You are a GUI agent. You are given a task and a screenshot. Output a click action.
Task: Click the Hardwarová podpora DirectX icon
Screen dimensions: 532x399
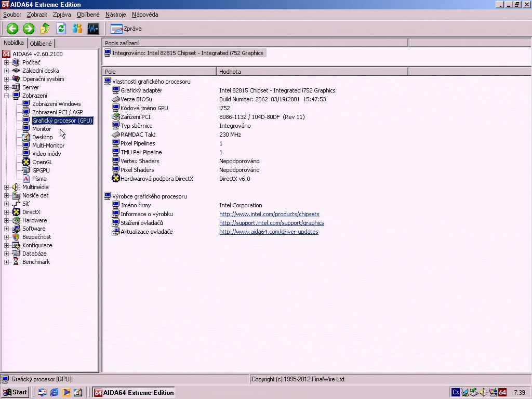pyautogui.click(x=116, y=179)
